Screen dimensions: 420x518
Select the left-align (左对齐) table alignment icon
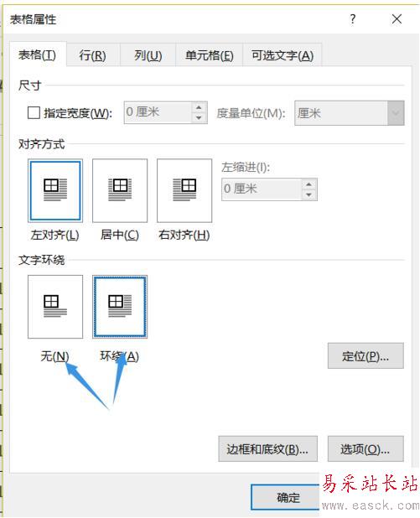(x=55, y=190)
